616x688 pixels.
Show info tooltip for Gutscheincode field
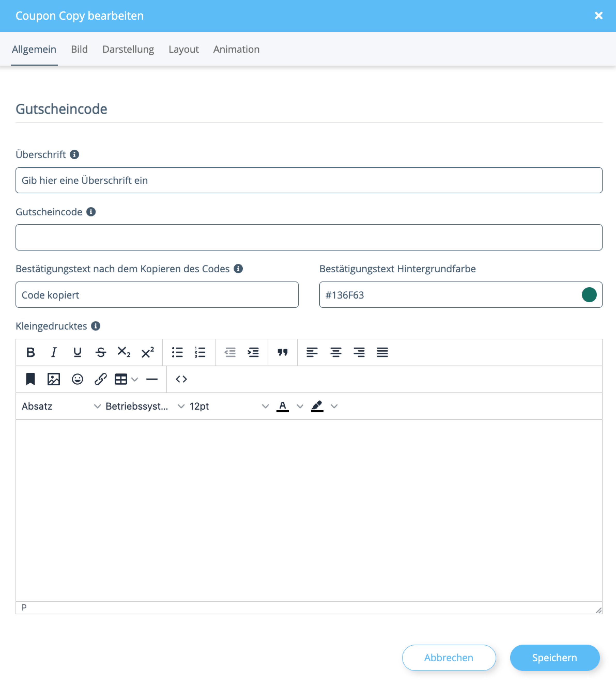coord(91,212)
